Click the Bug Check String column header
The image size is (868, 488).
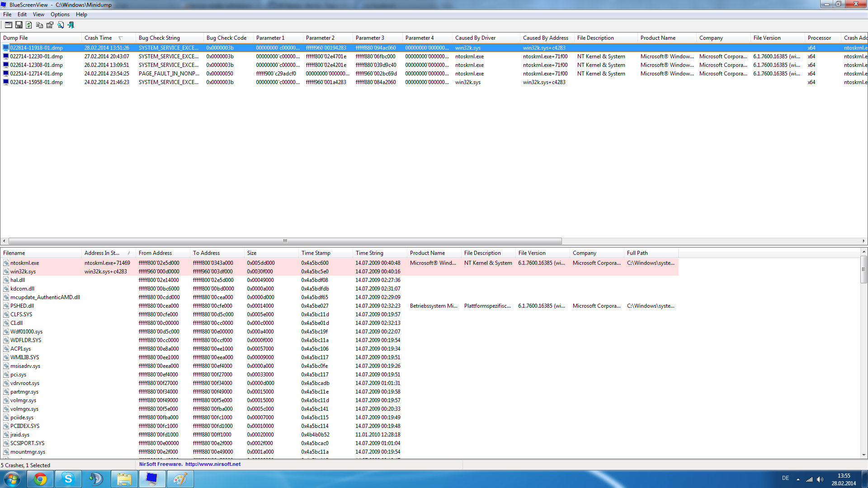[x=159, y=38]
